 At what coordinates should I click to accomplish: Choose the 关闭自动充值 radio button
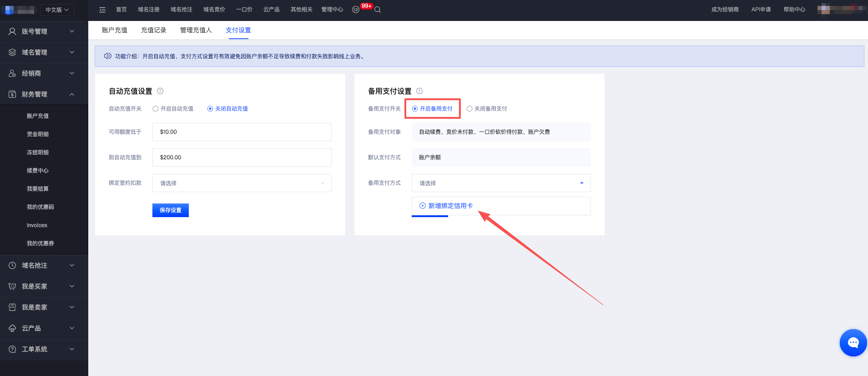point(210,109)
